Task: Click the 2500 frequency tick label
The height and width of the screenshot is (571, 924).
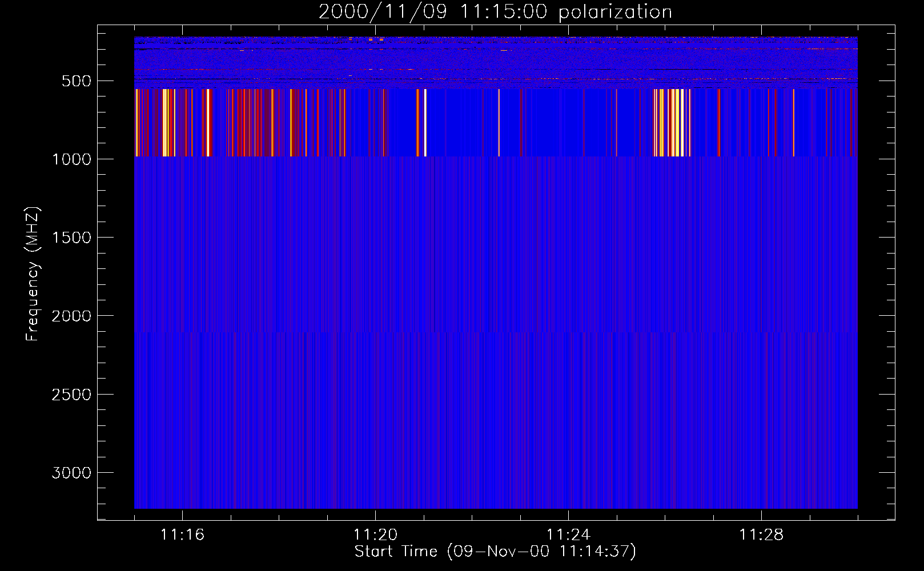Action: 71,395
